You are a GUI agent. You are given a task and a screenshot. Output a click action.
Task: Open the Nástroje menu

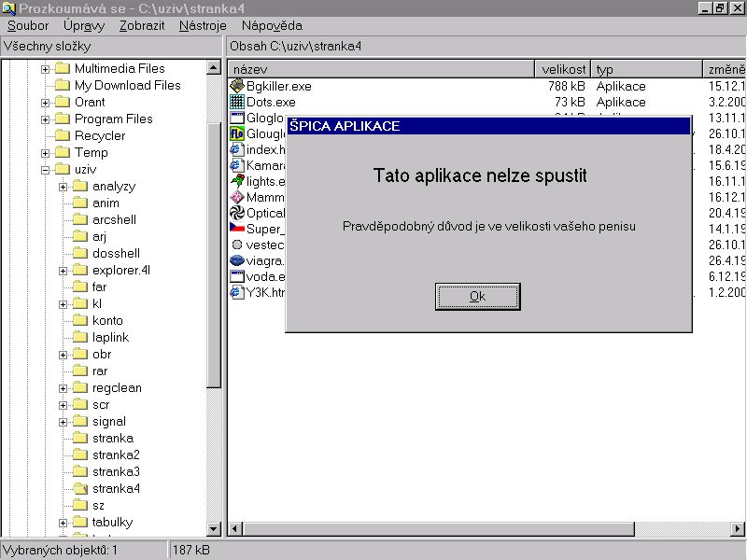coord(203,25)
